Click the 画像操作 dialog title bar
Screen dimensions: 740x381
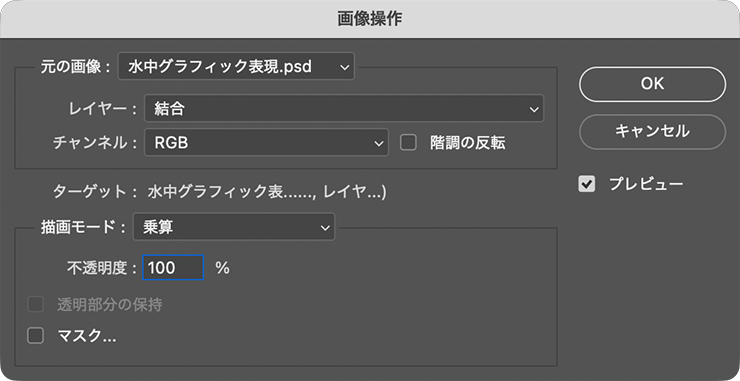pos(370,19)
